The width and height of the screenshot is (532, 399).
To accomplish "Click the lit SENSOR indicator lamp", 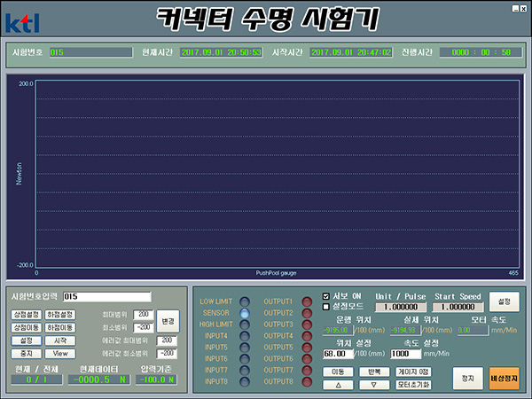I will click(245, 313).
